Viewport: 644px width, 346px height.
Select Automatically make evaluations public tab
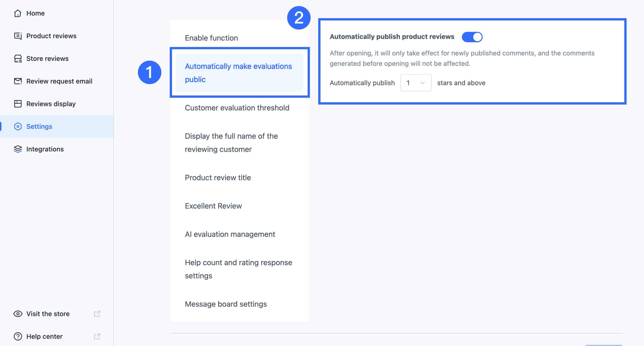click(238, 73)
